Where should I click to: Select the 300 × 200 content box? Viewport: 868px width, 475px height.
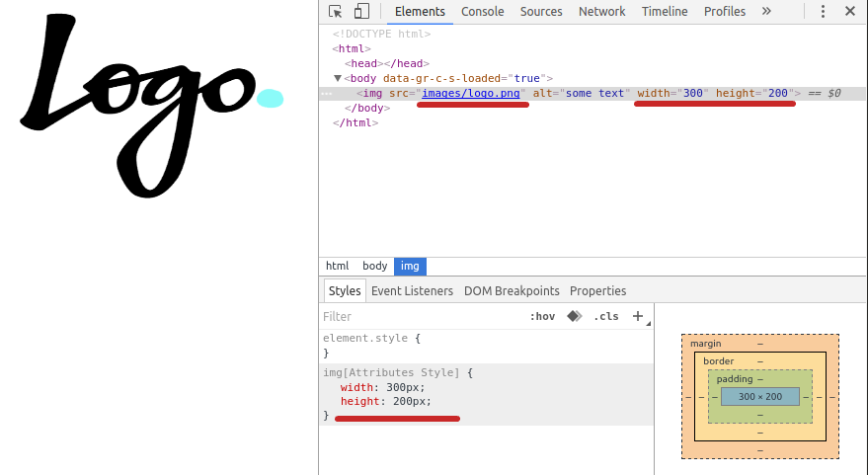(760, 396)
